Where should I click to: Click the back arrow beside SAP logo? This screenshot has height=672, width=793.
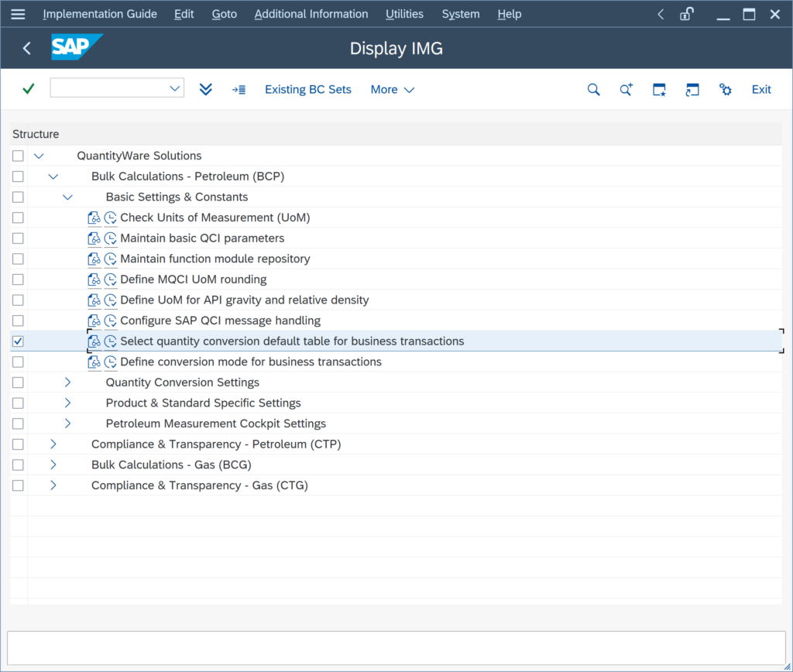[27, 48]
